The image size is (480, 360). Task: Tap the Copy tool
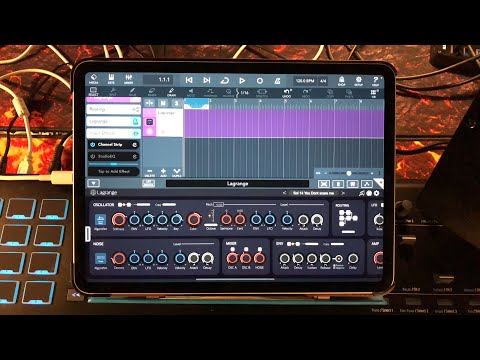330,93
